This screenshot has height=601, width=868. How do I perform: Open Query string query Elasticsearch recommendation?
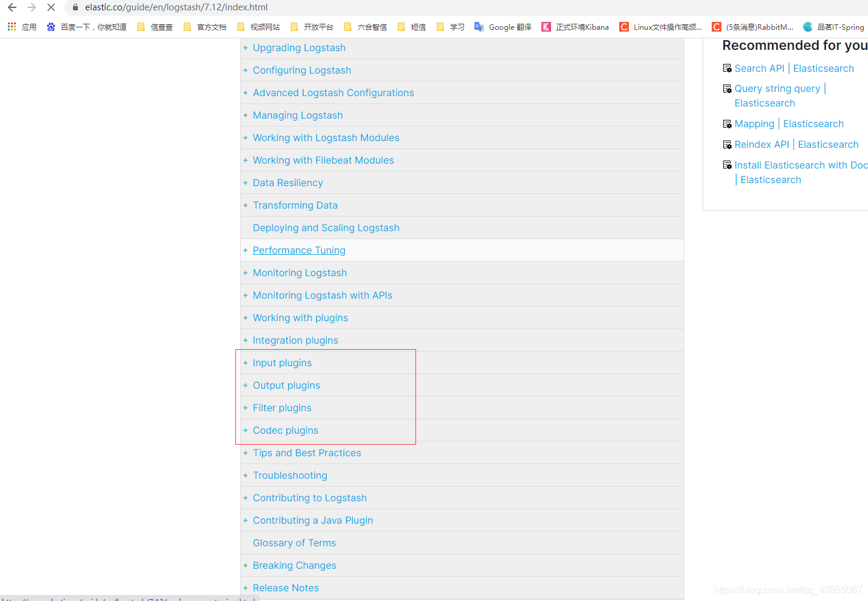tap(780, 96)
